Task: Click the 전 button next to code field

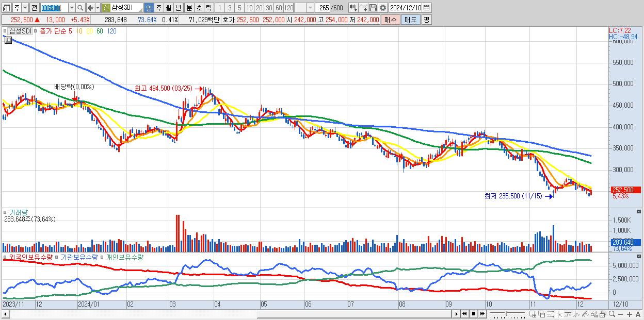Action: (34, 8)
